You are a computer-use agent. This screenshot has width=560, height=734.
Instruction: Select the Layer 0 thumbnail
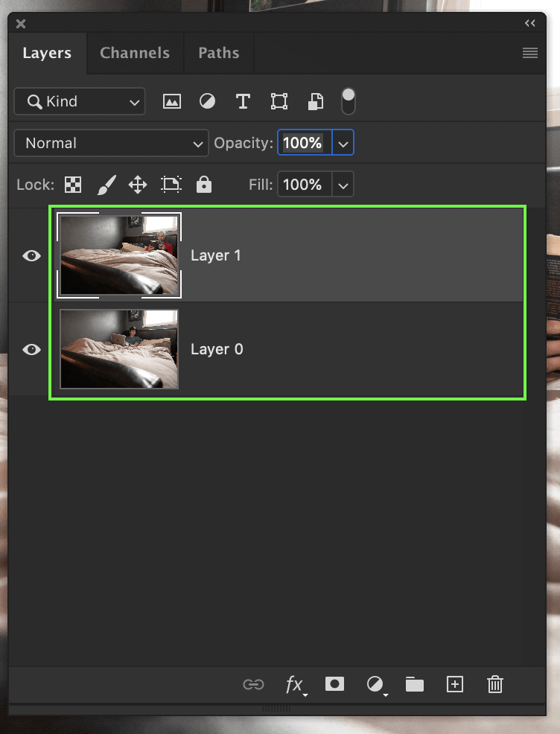(x=119, y=349)
